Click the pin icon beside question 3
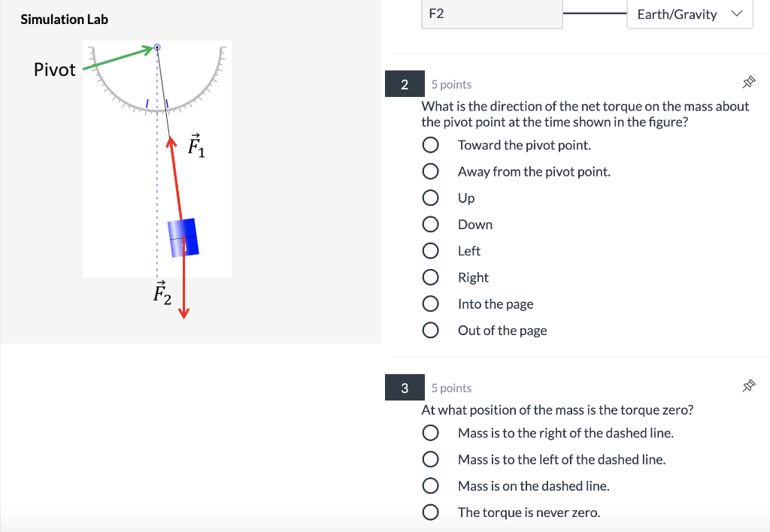Image resolution: width=770 pixels, height=532 pixels. 749,385
